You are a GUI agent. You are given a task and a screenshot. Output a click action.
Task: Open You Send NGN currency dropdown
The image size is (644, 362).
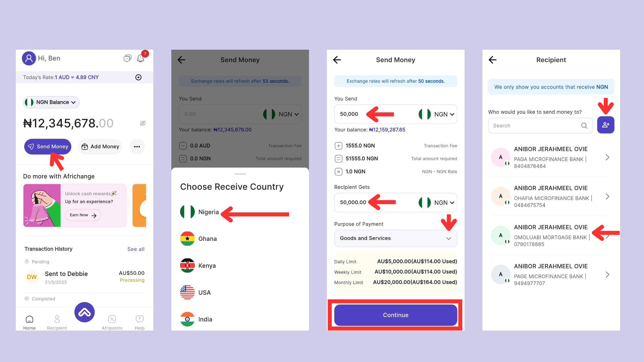437,114
